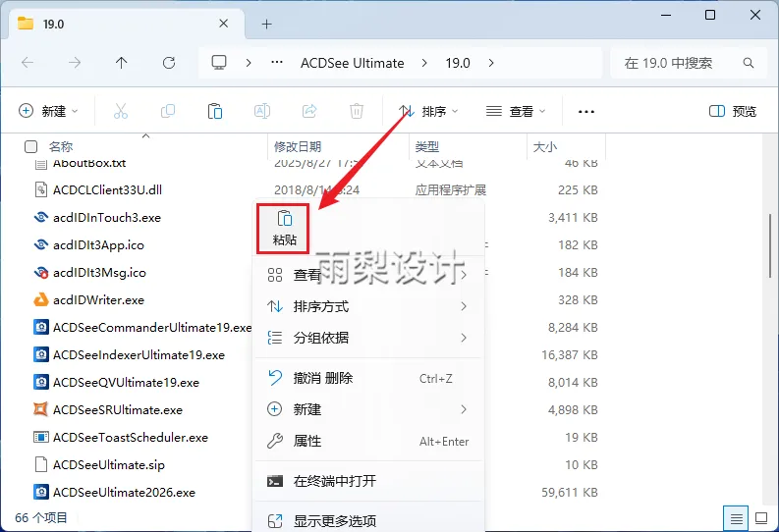Close the 19.0 tab
Image resolution: width=779 pixels, height=532 pixels.
coord(224,24)
